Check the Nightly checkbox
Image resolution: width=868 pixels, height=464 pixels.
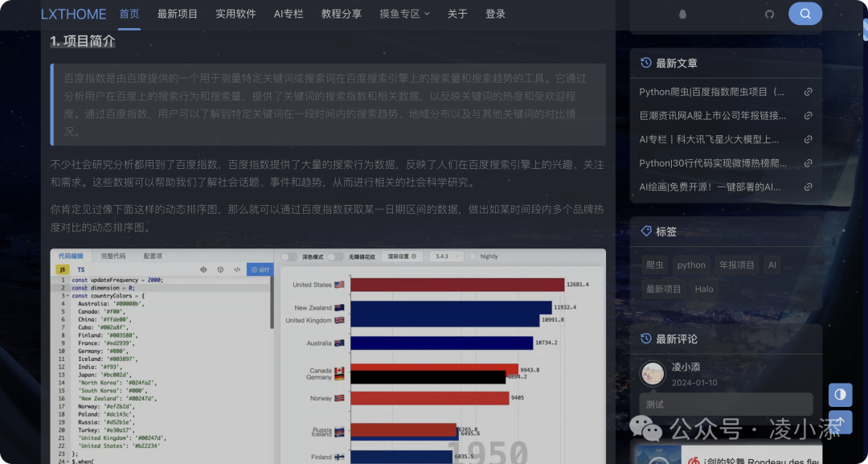[x=473, y=257]
